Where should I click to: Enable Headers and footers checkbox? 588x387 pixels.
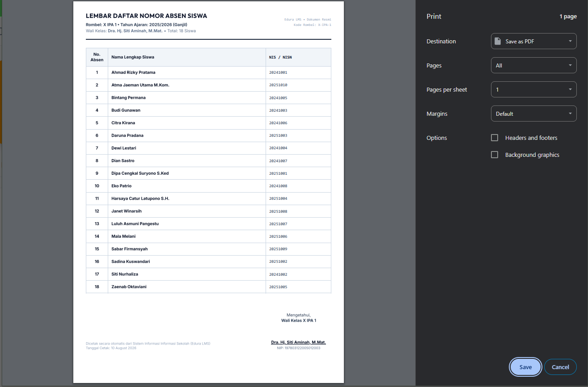point(495,138)
